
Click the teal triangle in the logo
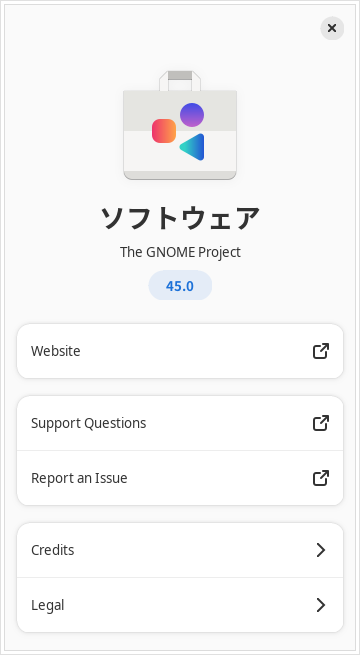193,147
